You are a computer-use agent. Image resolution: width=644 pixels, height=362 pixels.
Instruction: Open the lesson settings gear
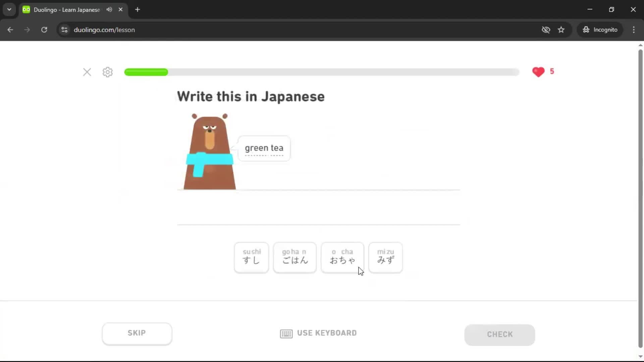coord(107,72)
